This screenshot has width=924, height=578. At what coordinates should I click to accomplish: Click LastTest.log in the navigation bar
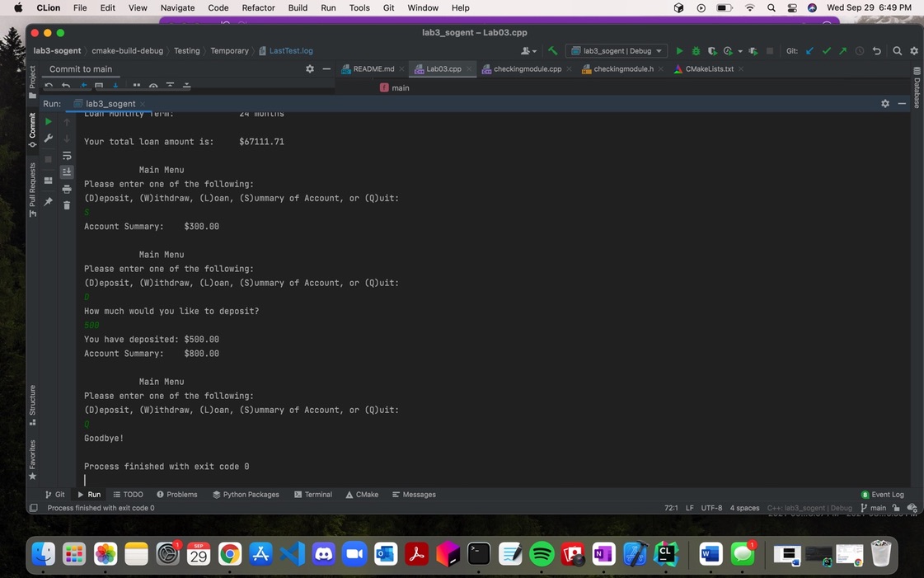point(286,50)
